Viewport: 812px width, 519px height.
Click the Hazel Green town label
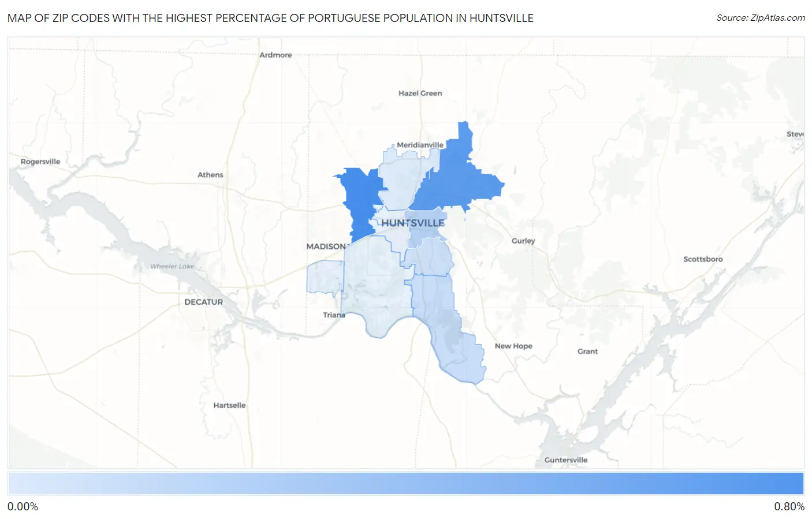(420, 93)
